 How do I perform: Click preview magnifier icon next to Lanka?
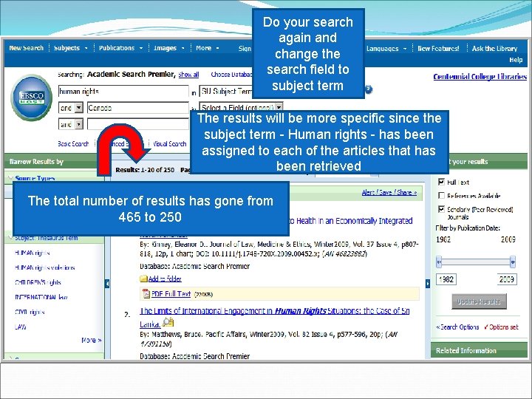point(168,322)
